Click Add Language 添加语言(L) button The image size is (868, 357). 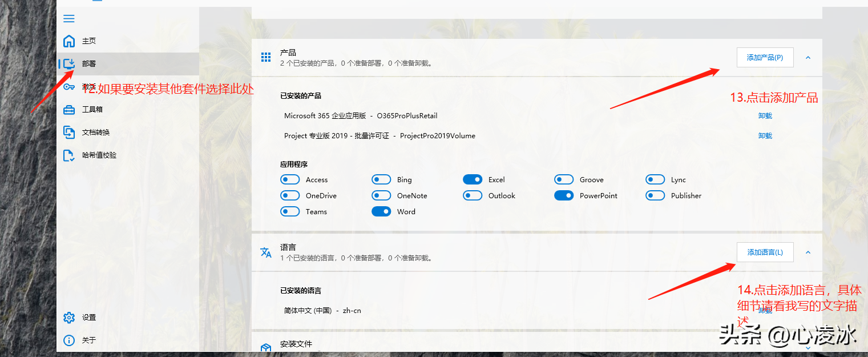click(x=765, y=252)
